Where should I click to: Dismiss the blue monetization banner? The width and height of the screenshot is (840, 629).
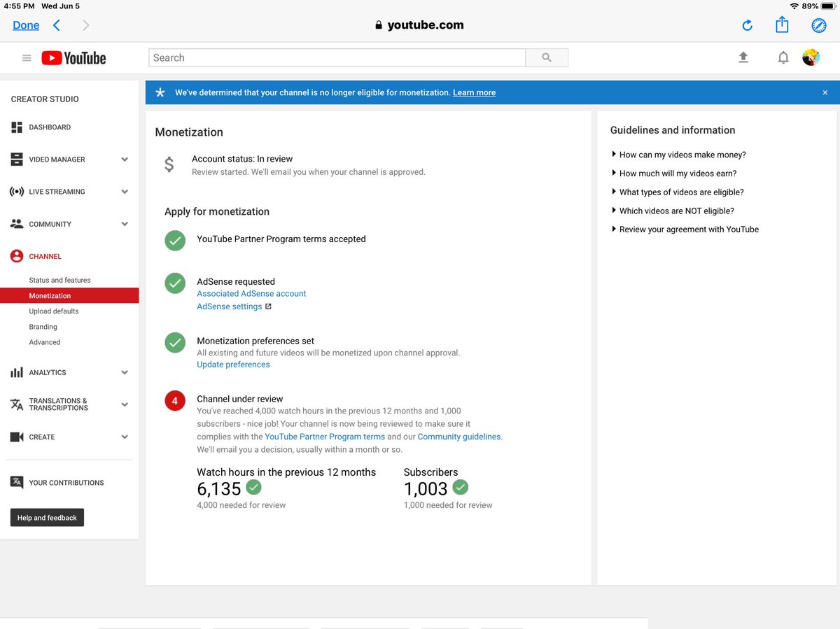pyautogui.click(x=825, y=92)
